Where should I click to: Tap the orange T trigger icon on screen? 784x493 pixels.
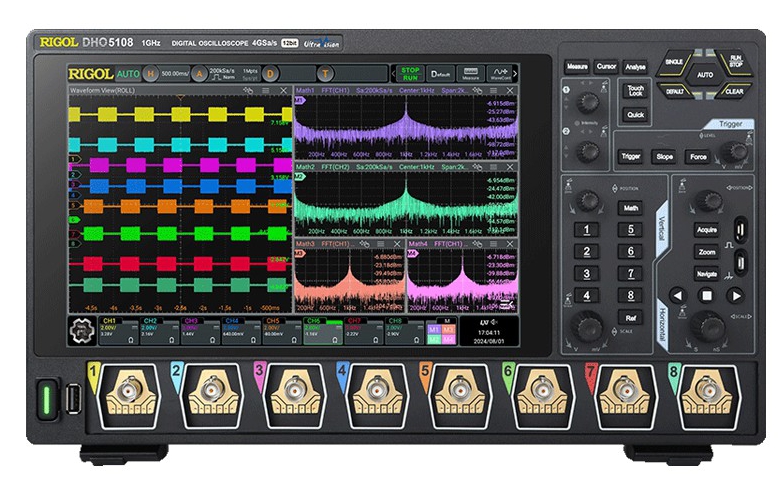325,74
